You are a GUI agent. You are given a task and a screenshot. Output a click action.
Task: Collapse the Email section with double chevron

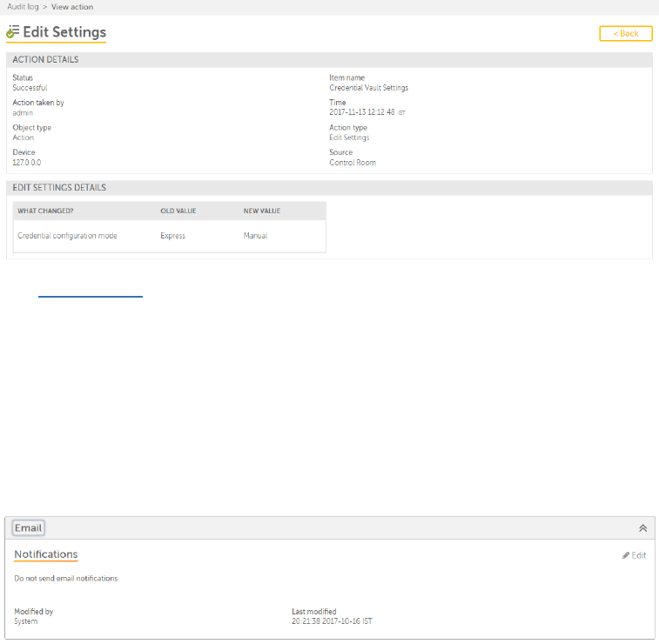click(x=642, y=527)
